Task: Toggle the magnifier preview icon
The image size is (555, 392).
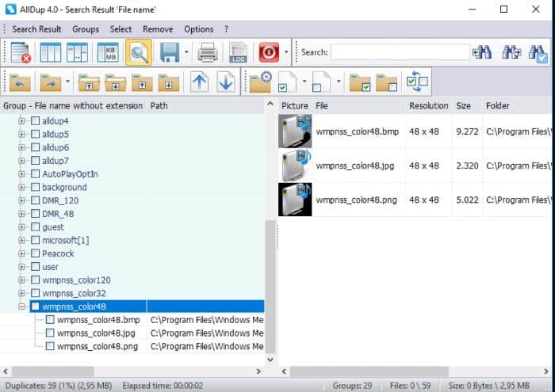Action: pyautogui.click(x=139, y=53)
